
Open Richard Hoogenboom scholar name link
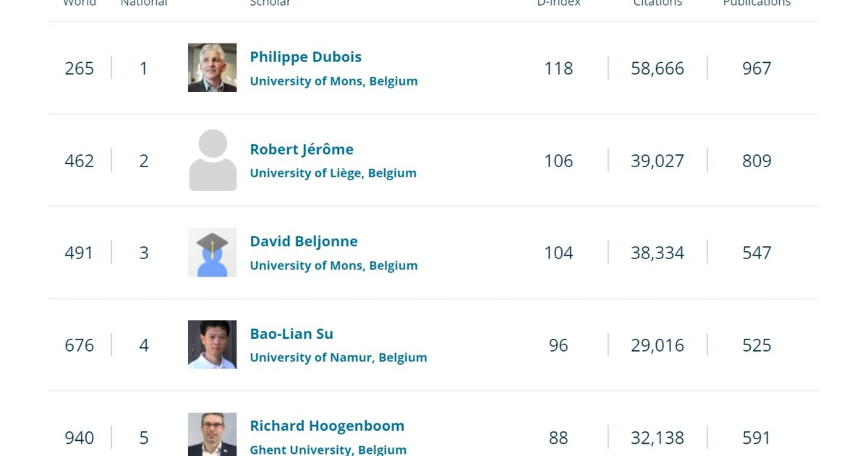(x=327, y=426)
